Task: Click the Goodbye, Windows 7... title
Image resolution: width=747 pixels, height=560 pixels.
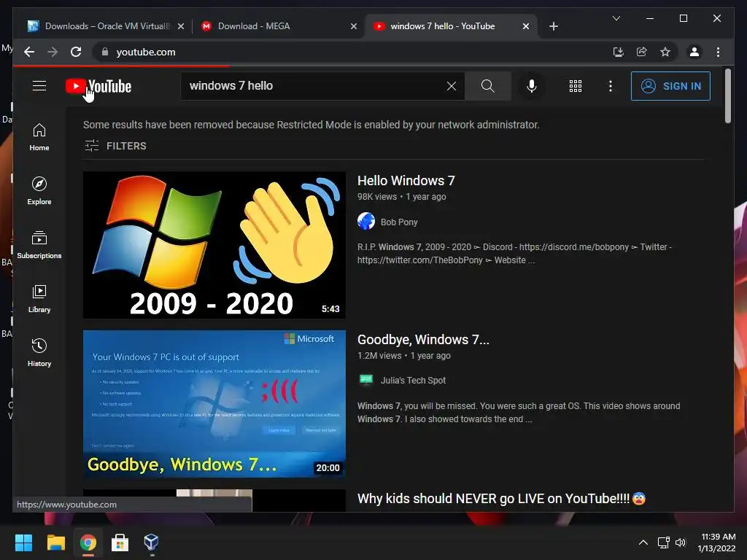Action: tap(423, 340)
